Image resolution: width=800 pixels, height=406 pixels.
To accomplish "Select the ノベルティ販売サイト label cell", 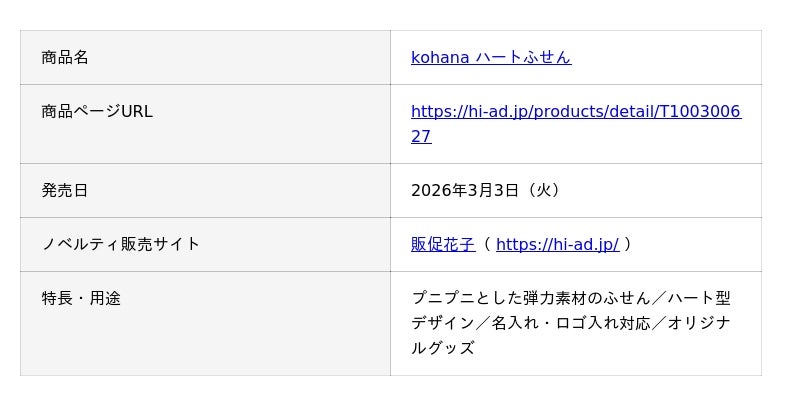I will (x=121, y=244).
